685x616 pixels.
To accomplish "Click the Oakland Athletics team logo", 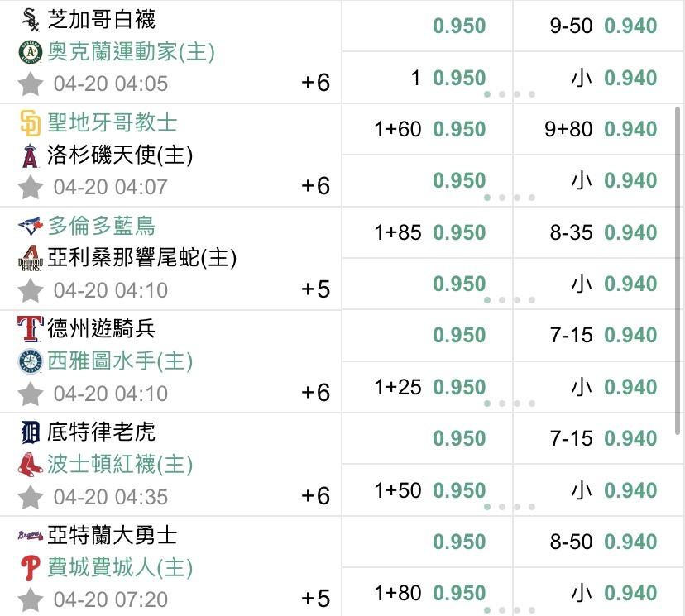I will tap(31, 52).
